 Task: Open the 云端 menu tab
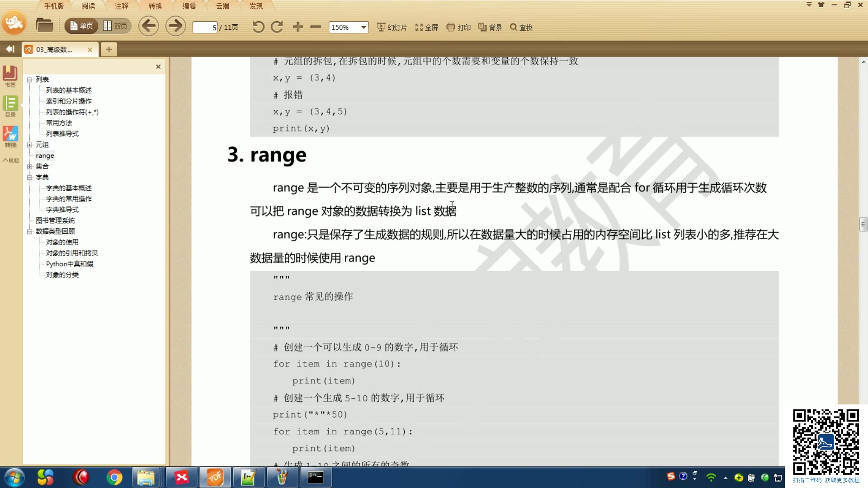pos(222,6)
